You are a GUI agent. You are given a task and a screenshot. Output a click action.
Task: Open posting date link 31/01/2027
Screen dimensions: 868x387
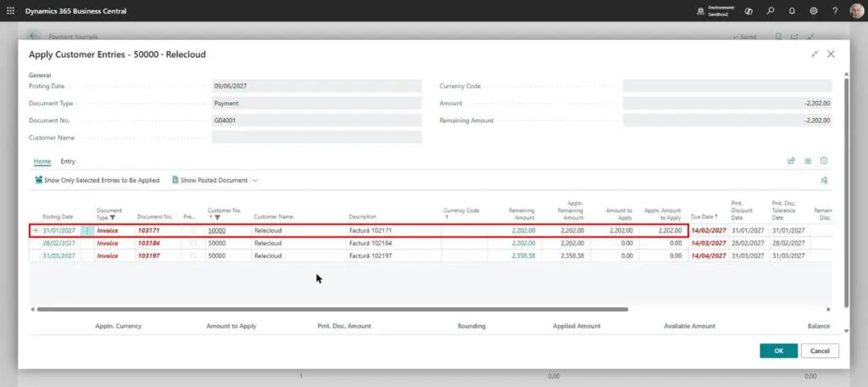tap(58, 231)
